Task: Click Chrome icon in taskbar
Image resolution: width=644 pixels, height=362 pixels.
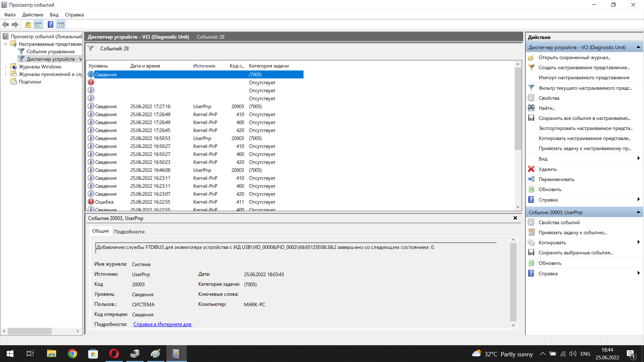Action: tap(72, 354)
